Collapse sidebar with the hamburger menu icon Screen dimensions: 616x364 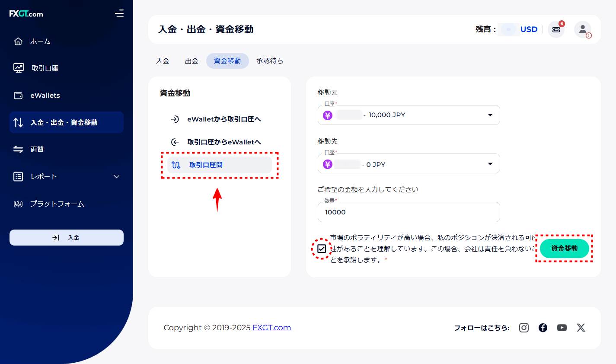point(119,14)
